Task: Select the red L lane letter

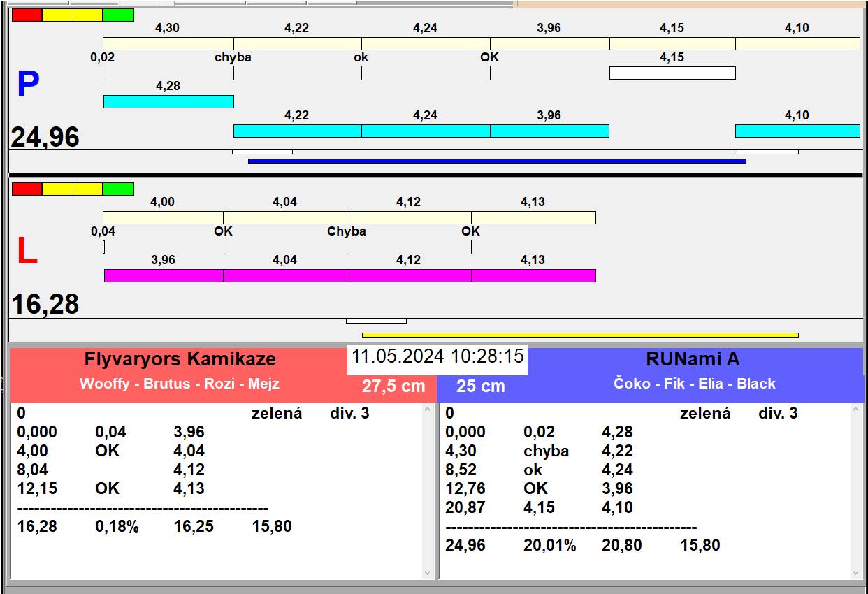Action: pyautogui.click(x=27, y=252)
